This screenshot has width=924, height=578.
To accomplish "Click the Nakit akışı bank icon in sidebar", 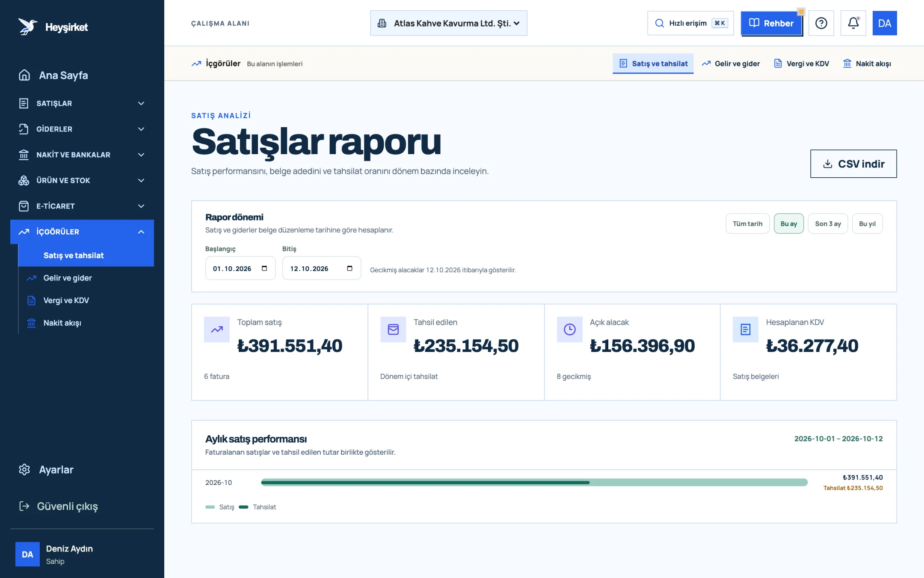I will point(32,323).
